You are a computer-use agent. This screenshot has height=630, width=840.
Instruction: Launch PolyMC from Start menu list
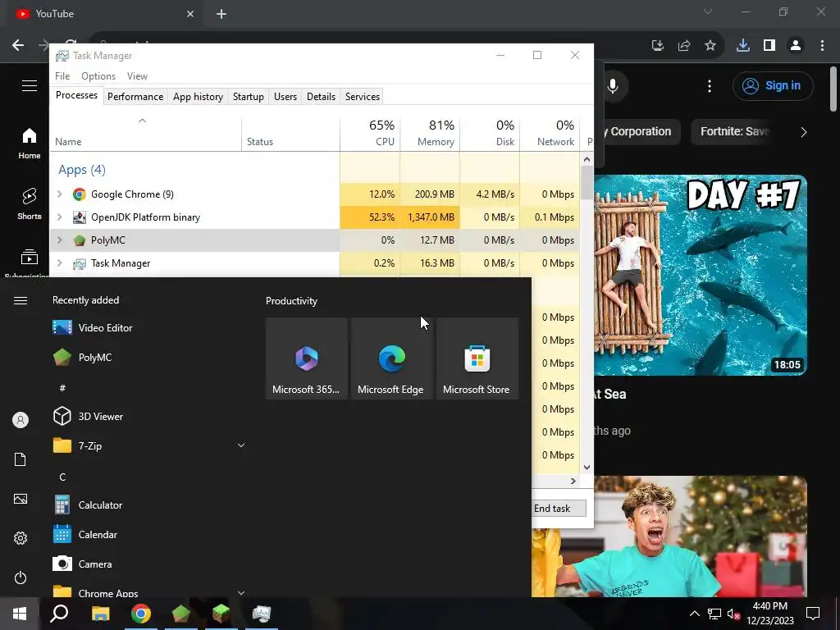(x=82, y=358)
